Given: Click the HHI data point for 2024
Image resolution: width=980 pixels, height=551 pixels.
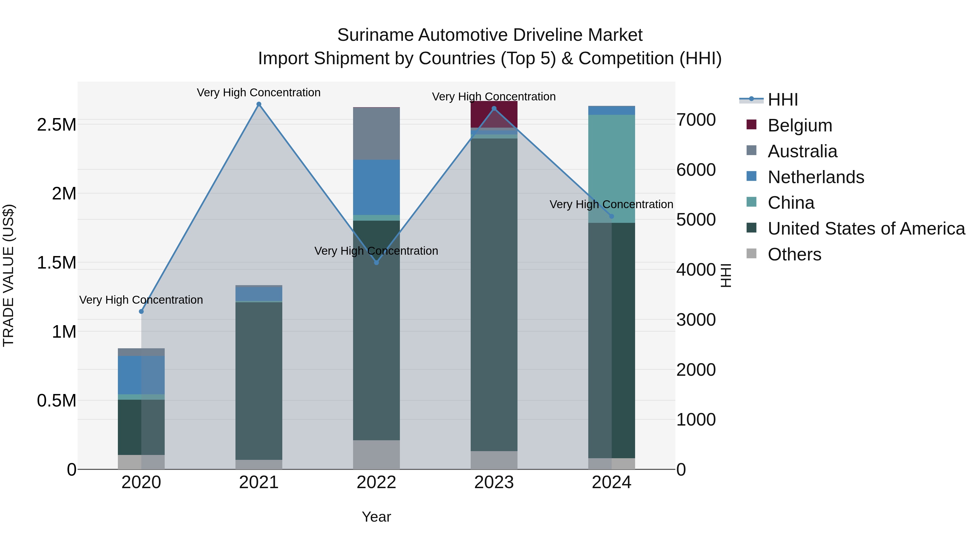Looking at the screenshot, I should (611, 216).
